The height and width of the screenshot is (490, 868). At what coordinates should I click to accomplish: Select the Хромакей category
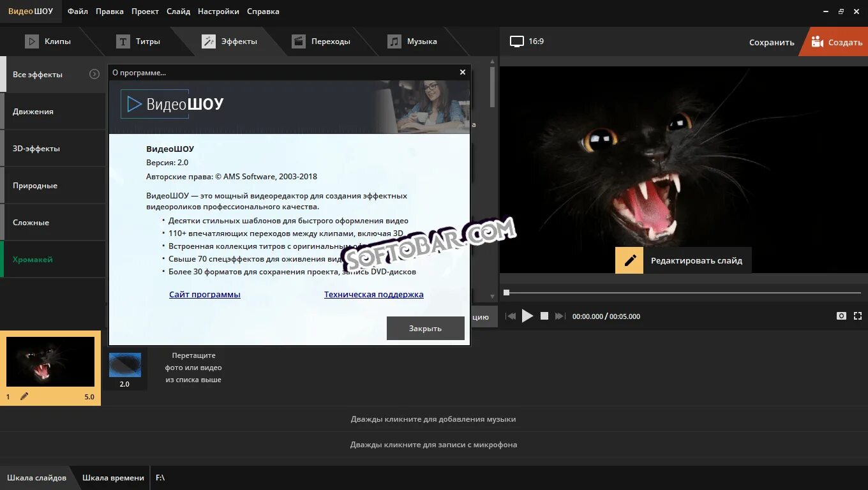coord(53,260)
